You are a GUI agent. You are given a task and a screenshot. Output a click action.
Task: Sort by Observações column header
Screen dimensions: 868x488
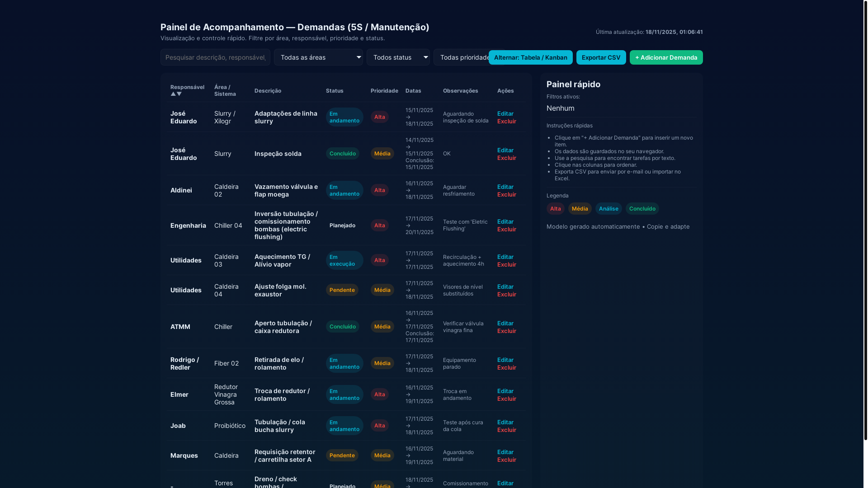point(461,91)
